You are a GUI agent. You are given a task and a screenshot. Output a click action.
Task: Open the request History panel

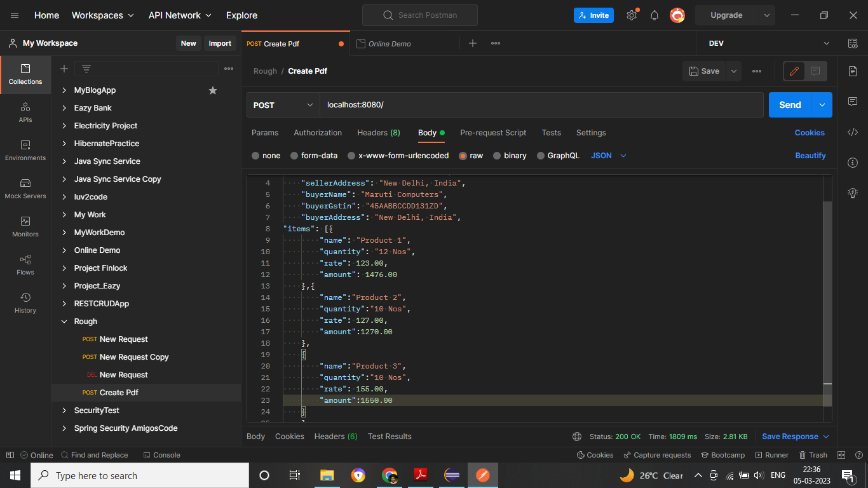point(25,303)
